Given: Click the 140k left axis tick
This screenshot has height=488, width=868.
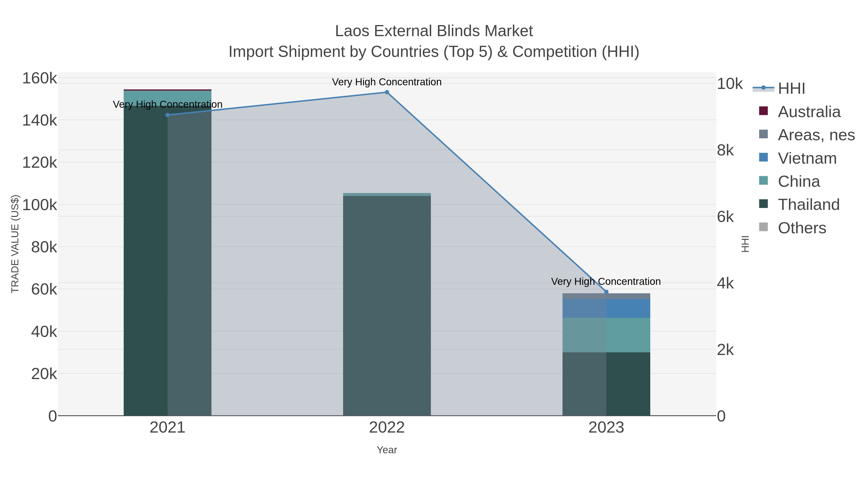Looking at the screenshot, I should tap(40, 120).
